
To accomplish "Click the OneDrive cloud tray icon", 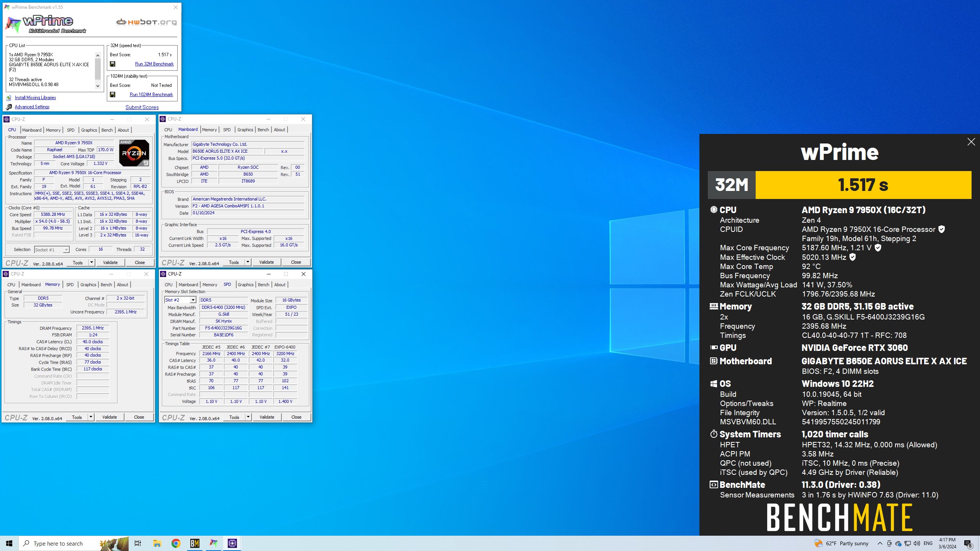I will click(898, 543).
